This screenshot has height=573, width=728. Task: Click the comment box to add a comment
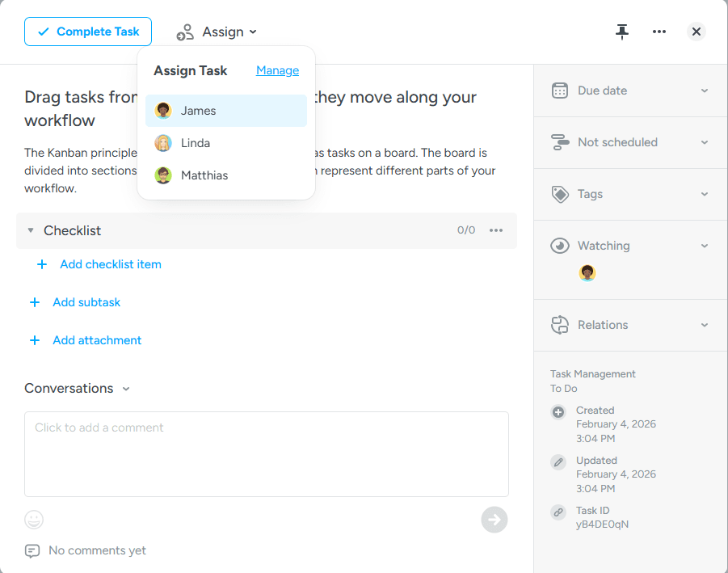click(267, 453)
